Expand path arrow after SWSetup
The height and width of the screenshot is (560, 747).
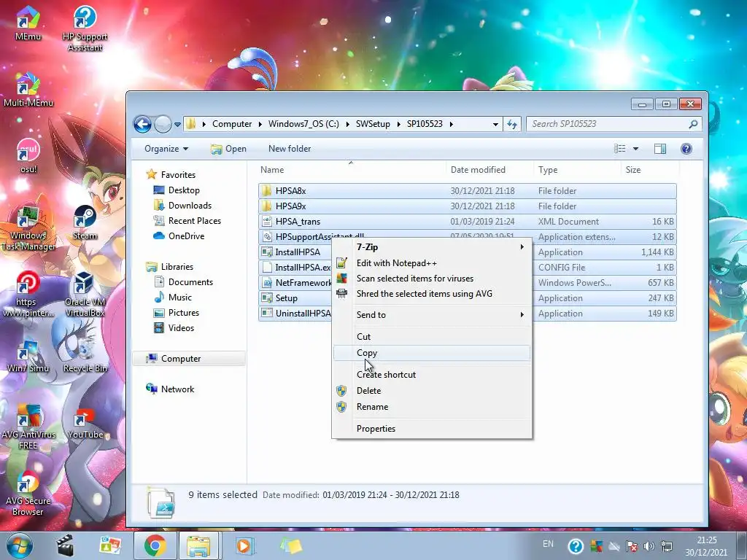398,124
